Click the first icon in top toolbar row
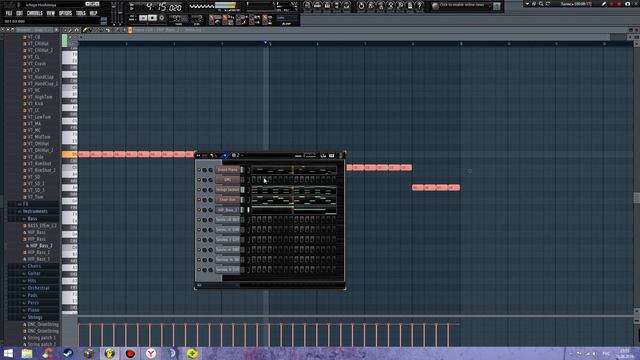The width and height of the screenshot is (640, 360). pyautogui.click(x=307, y=6)
